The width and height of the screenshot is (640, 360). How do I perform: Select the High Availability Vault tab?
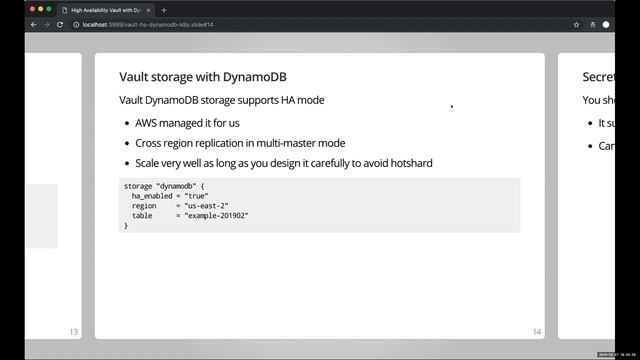[106, 10]
